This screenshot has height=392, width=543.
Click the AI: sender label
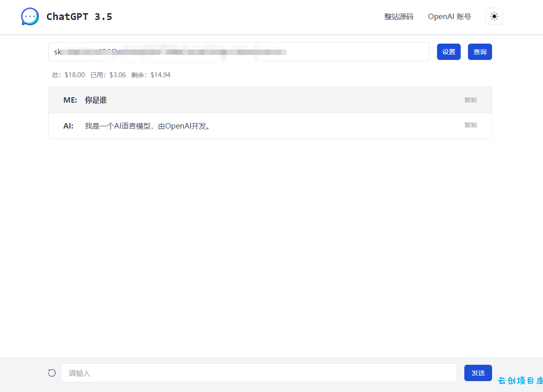[x=68, y=126]
